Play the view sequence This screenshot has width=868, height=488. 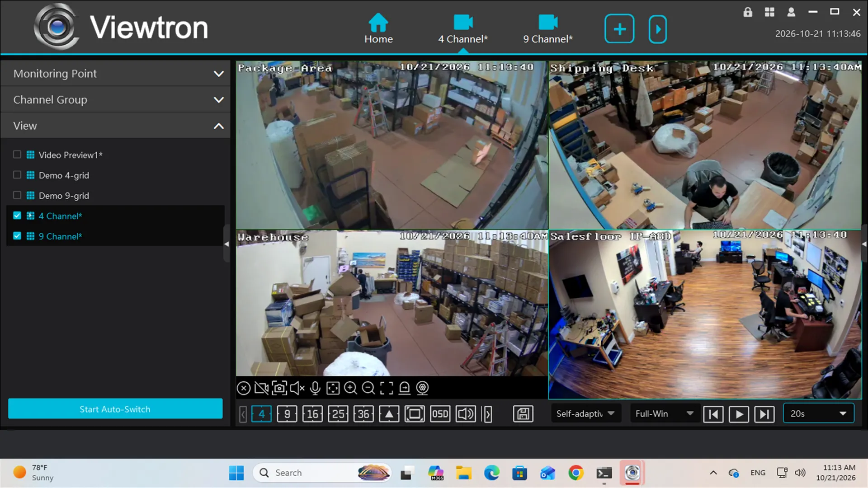[739, 414]
